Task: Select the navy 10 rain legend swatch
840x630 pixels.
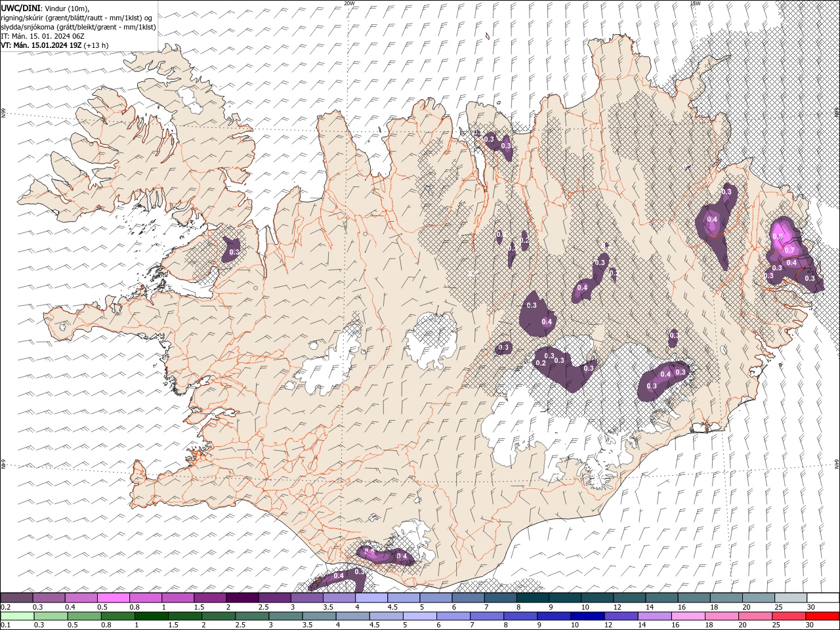Action: pyautogui.click(x=587, y=616)
